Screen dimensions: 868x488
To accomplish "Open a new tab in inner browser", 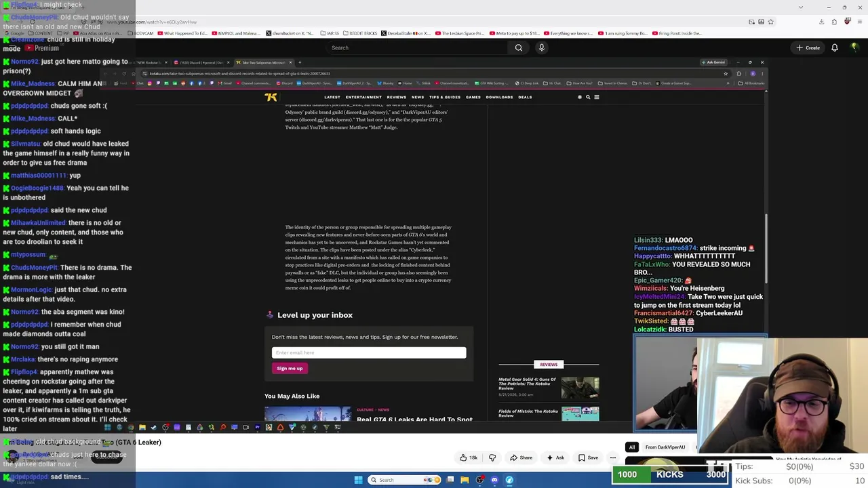I will pyautogui.click(x=300, y=62).
